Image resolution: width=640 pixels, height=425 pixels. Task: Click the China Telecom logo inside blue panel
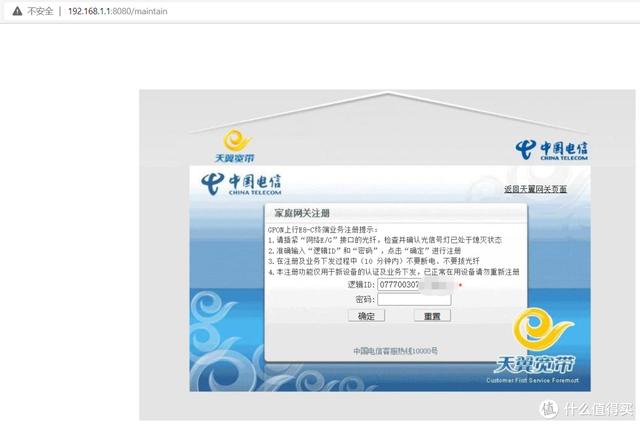click(x=241, y=184)
